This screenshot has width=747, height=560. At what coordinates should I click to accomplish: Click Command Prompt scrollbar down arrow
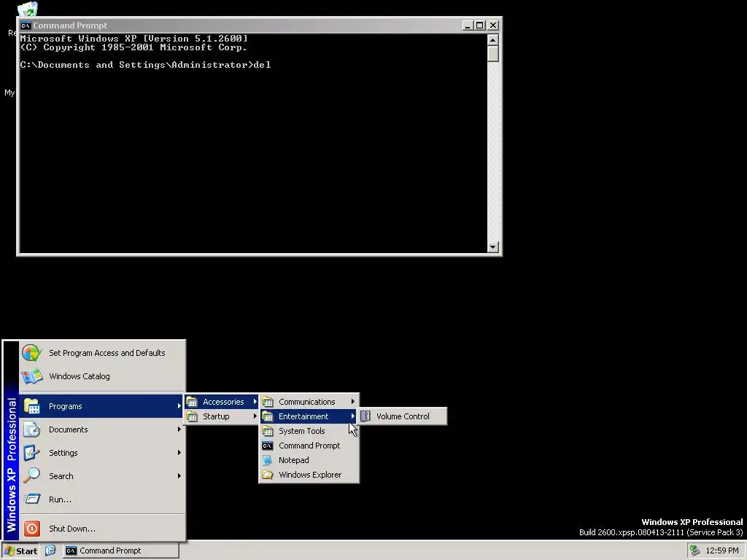(x=493, y=247)
